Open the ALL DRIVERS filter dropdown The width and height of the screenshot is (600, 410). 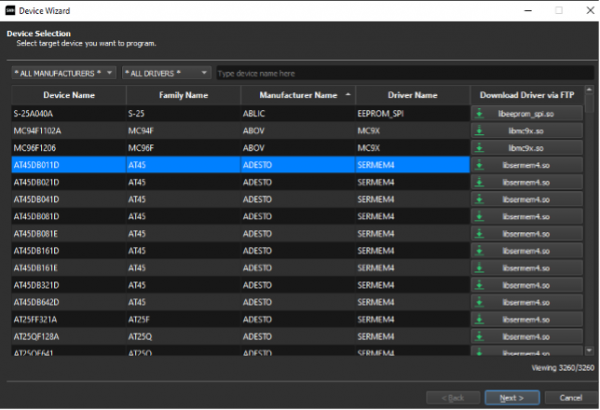click(x=166, y=73)
